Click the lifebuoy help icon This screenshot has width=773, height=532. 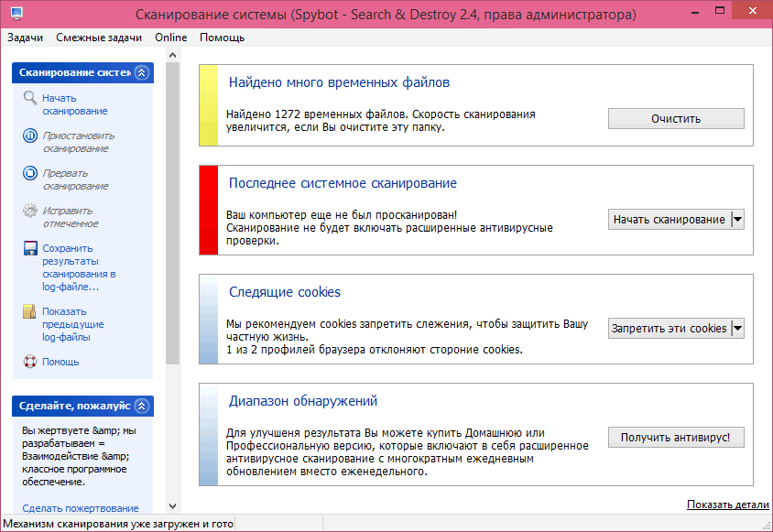pos(30,362)
